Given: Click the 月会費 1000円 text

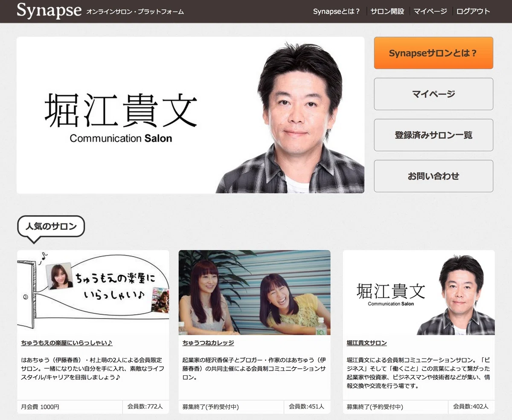Looking at the screenshot, I should pyautogui.click(x=40, y=407).
